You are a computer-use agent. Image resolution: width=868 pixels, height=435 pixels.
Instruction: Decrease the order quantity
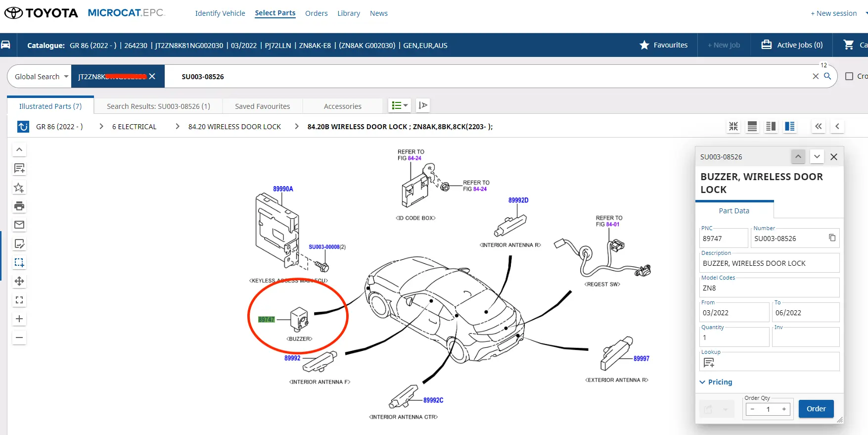tap(752, 409)
